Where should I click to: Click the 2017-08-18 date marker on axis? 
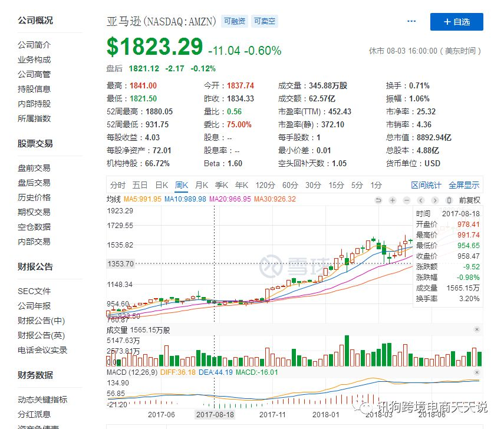point(215,414)
